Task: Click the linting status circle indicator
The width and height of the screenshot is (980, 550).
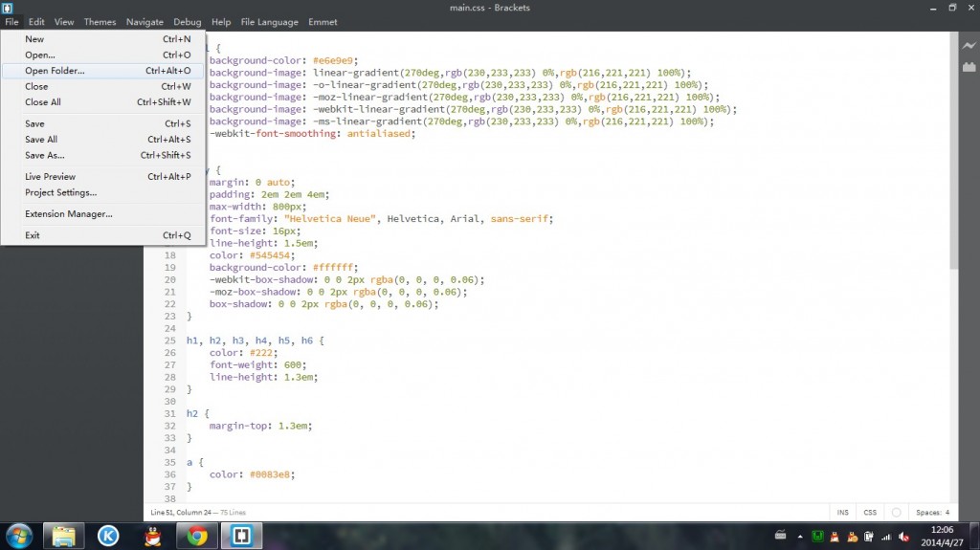Action: point(896,513)
